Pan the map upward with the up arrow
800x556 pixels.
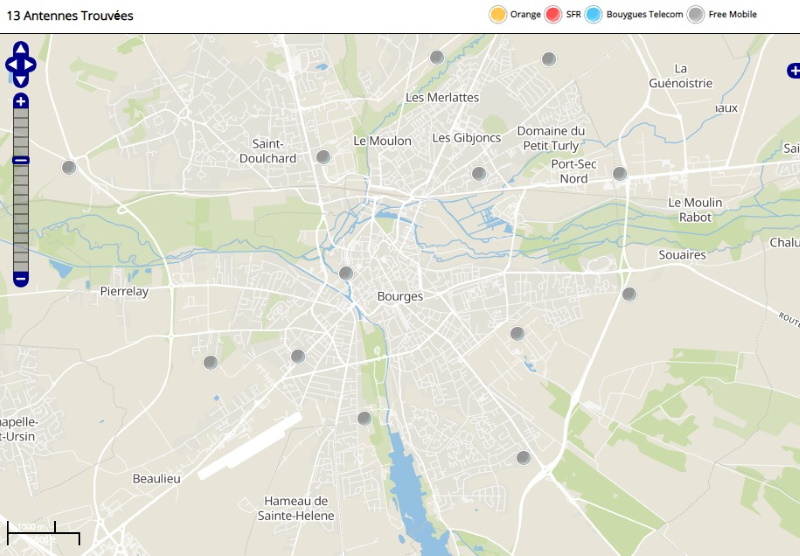coord(21,49)
